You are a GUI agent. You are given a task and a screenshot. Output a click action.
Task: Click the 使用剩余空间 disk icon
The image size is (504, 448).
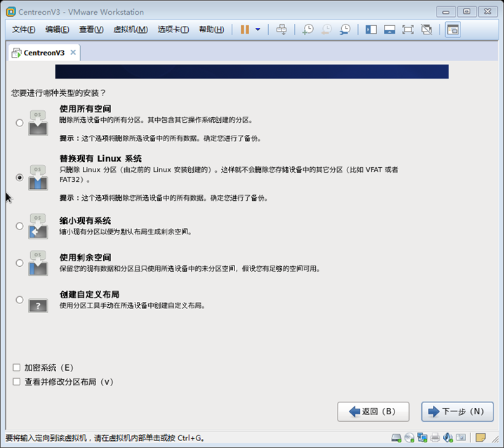click(38, 263)
